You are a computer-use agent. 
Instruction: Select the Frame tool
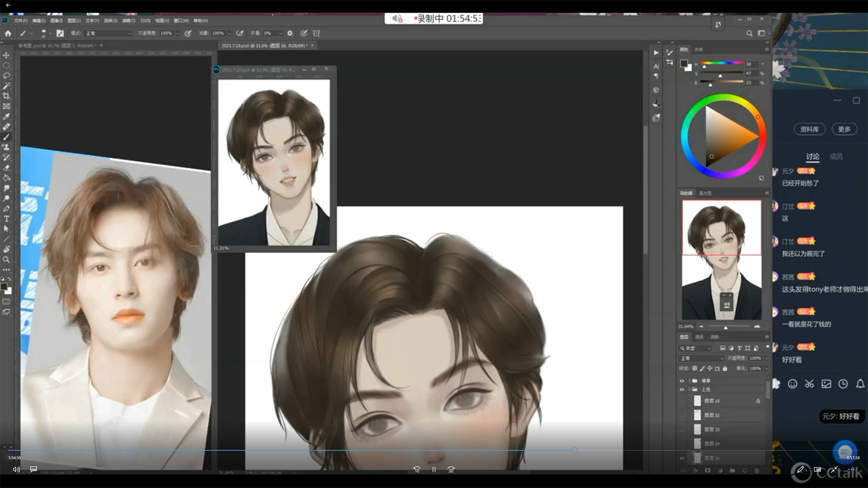coord(6,107)
